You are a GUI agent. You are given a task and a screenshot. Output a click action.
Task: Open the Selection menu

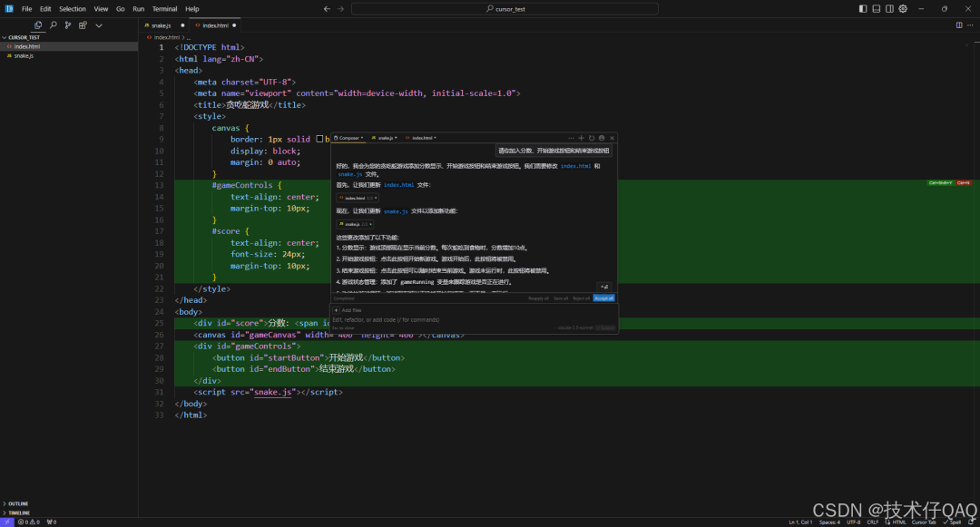73,9
